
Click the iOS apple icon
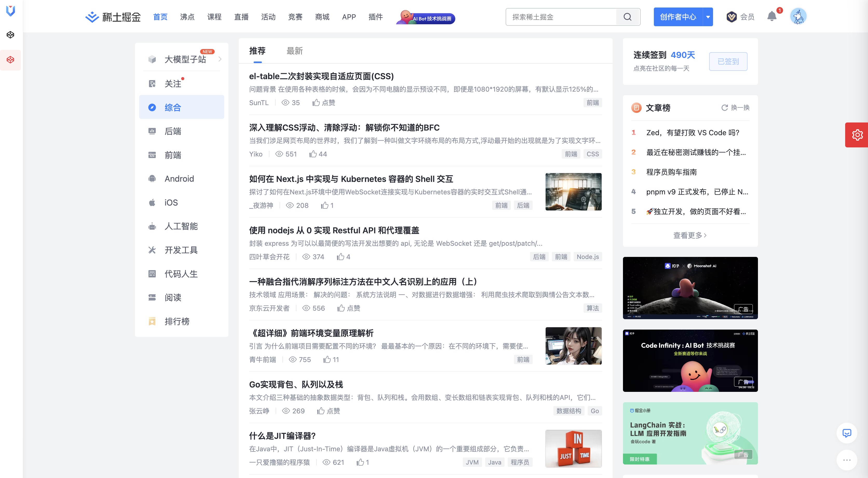[x=152, y=202]
